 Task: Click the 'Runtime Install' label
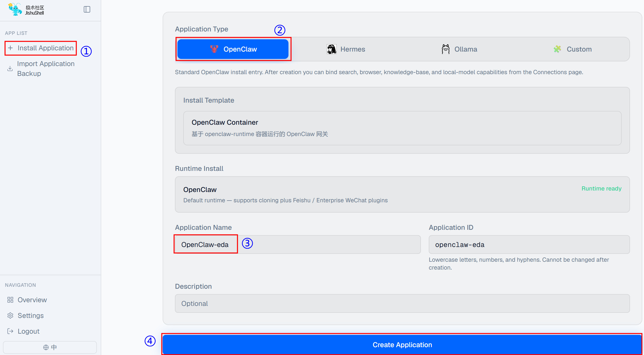coord(199,169)
